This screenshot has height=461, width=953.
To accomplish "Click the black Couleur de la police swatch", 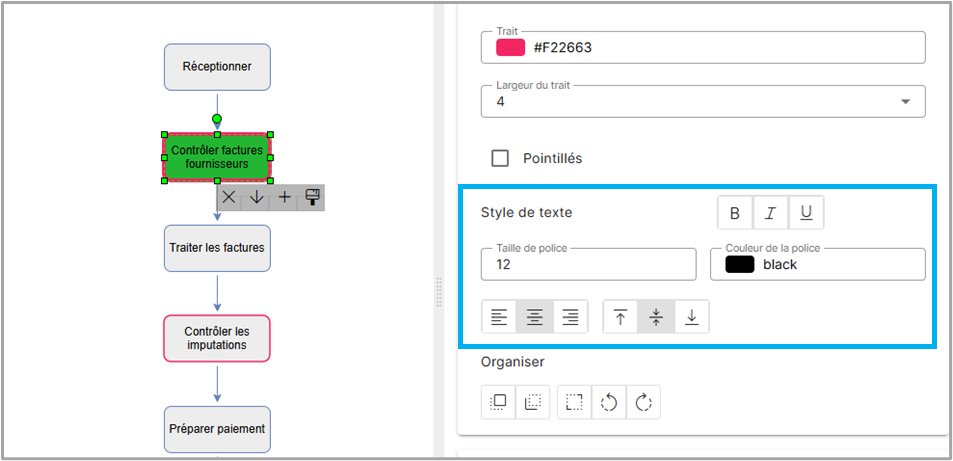I will tap(739, 265).
